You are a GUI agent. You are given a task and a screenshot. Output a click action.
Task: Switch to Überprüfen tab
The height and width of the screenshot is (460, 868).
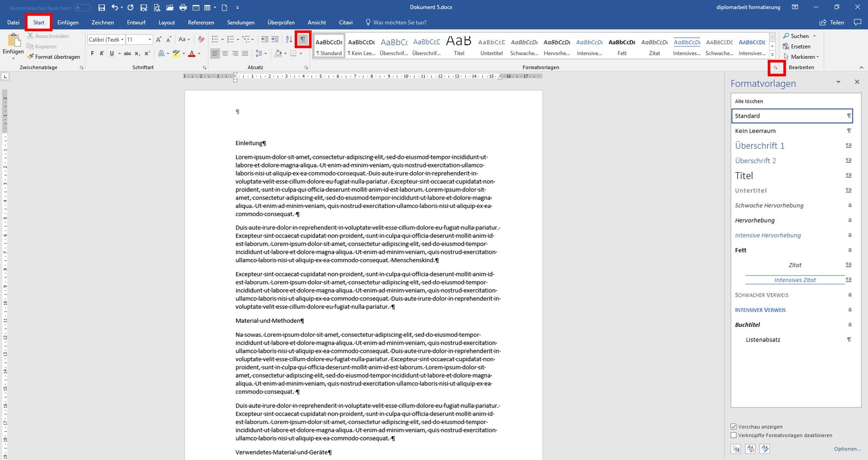[x=281, y=23]
